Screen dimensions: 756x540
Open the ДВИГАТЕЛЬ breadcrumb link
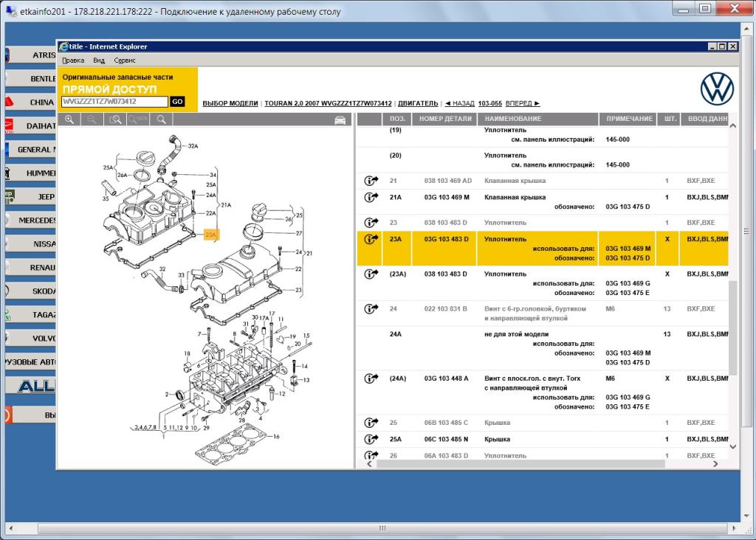[418, 103]
